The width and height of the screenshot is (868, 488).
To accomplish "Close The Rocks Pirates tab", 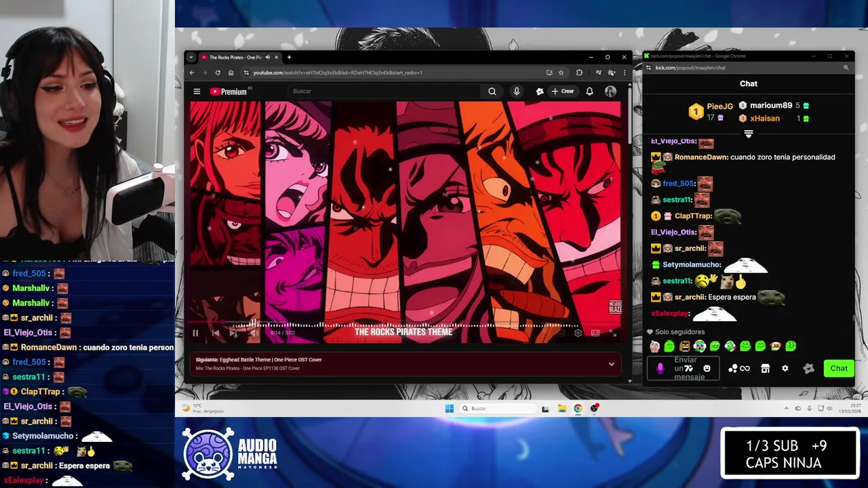I will (276, 58).
